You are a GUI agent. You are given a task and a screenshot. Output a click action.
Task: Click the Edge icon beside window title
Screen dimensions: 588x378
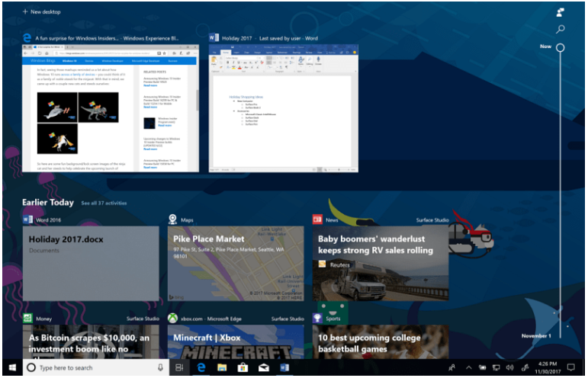(27, 38)
